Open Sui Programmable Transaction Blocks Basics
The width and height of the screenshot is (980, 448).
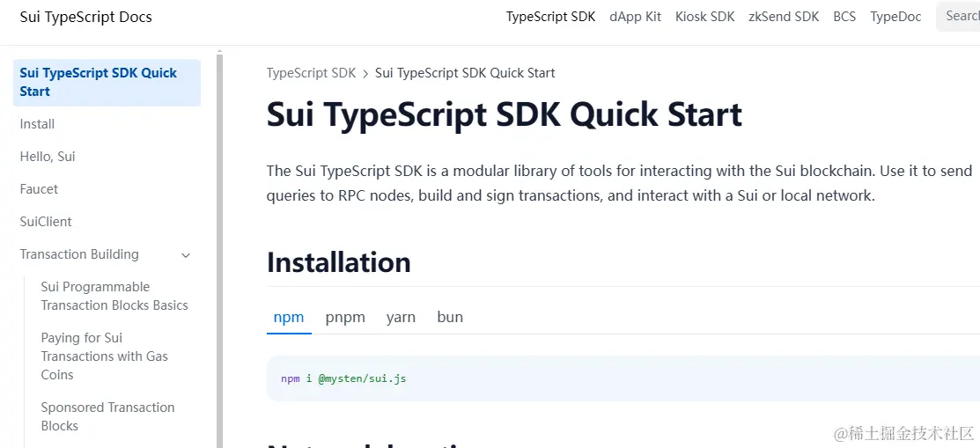114,296
